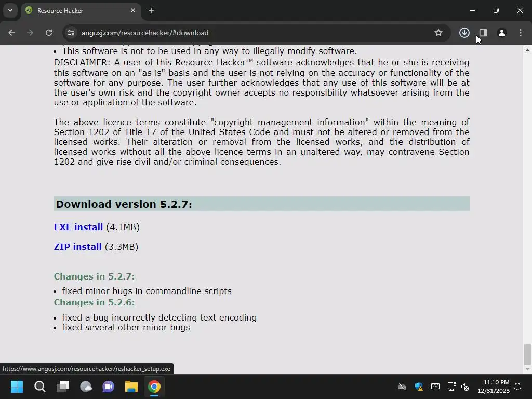This screenshot has height=399, width=532.
Task: Open the Chrome profile menu
Action: 501,33
